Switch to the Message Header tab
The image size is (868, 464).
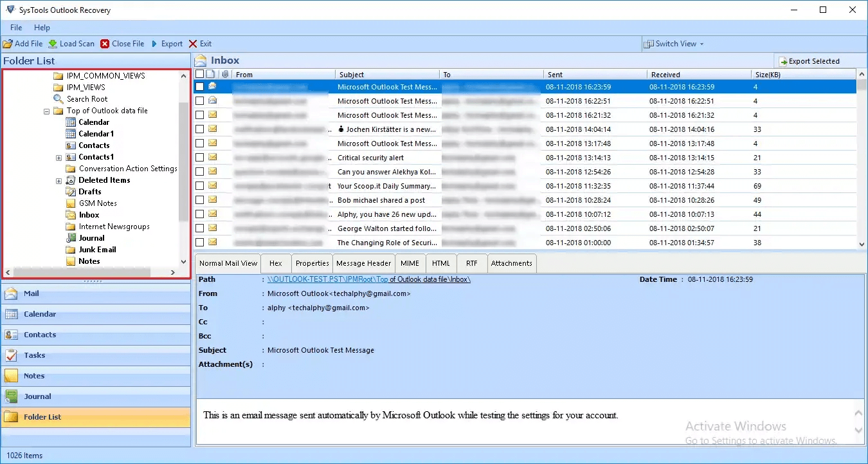pos(364,263)
